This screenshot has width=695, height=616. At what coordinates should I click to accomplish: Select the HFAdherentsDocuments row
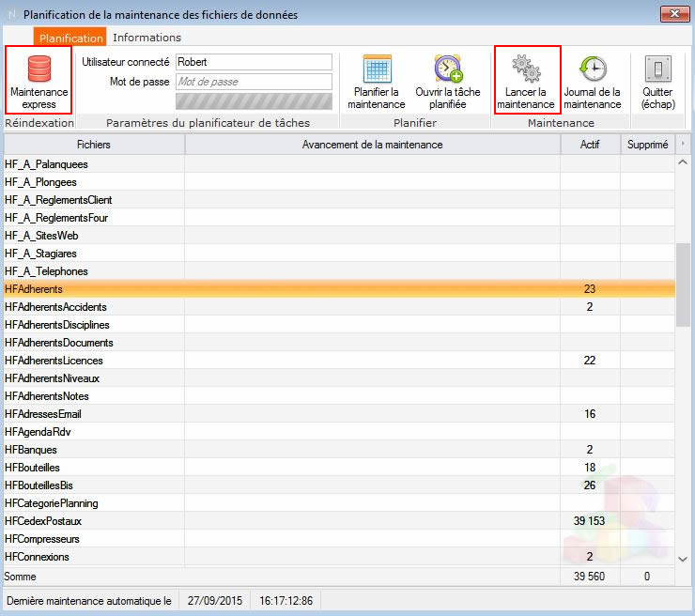(x=339, y=343)
